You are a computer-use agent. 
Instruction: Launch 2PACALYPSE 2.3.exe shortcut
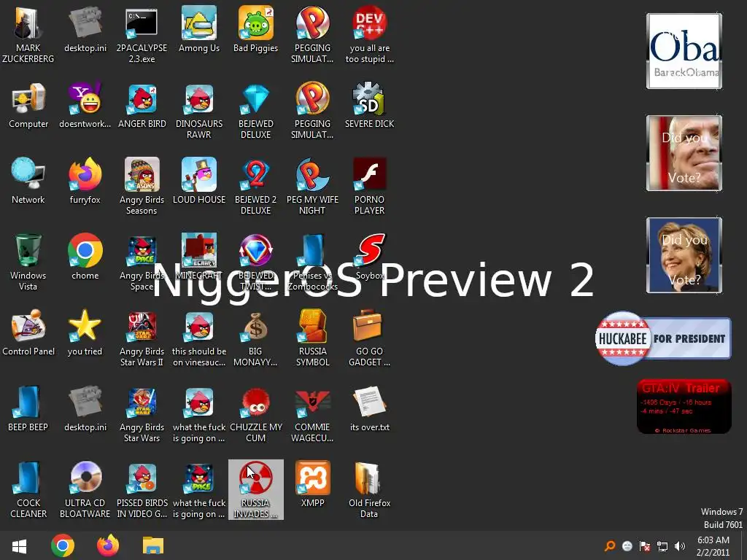142,34
